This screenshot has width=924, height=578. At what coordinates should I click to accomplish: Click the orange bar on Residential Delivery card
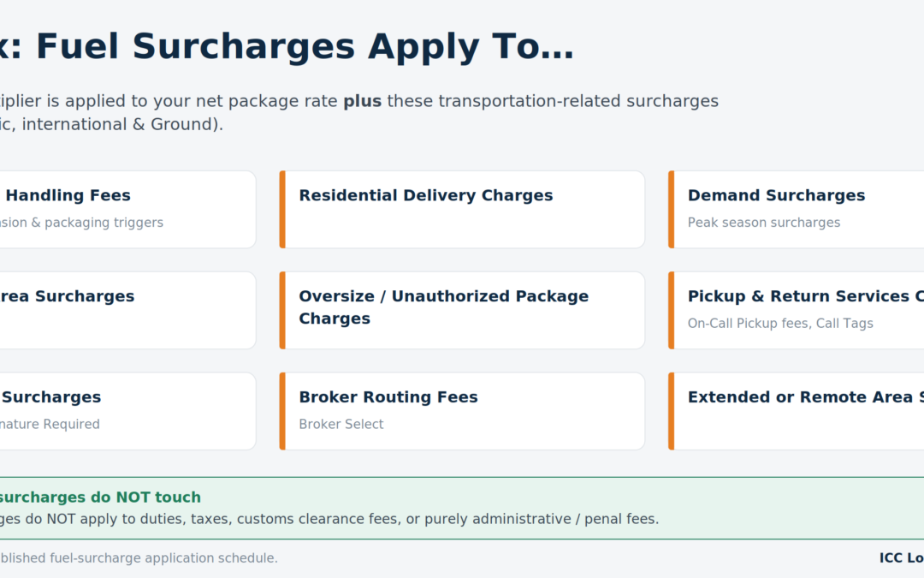pyautogui.click(x=282, y=210)
